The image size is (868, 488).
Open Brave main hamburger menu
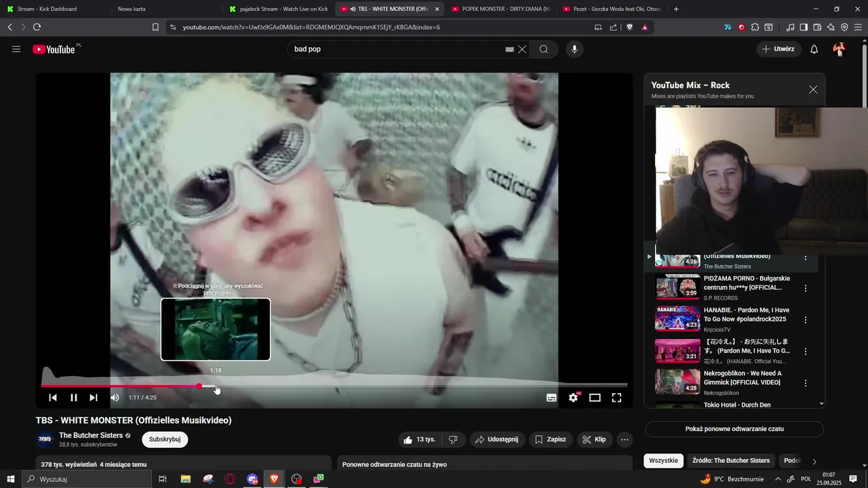click(858, 27)
